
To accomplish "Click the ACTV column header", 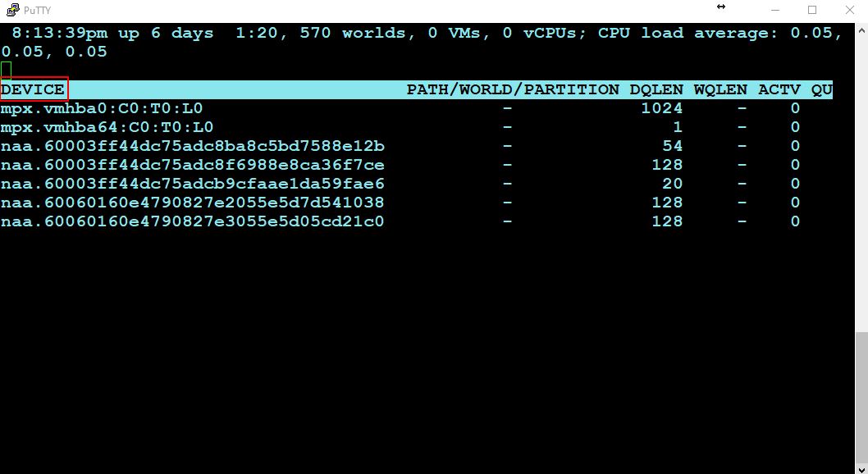I will pyautogui.click(x=779, y=89).
